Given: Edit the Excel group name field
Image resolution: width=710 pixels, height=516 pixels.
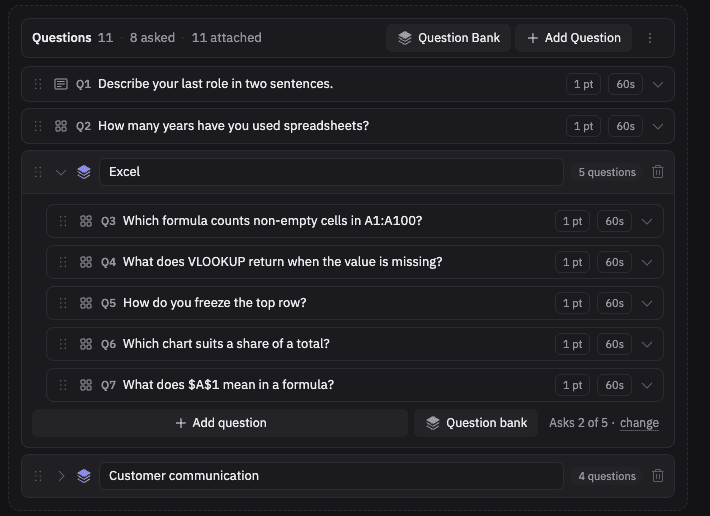Looking at the screenshot, I should (331, 172).
